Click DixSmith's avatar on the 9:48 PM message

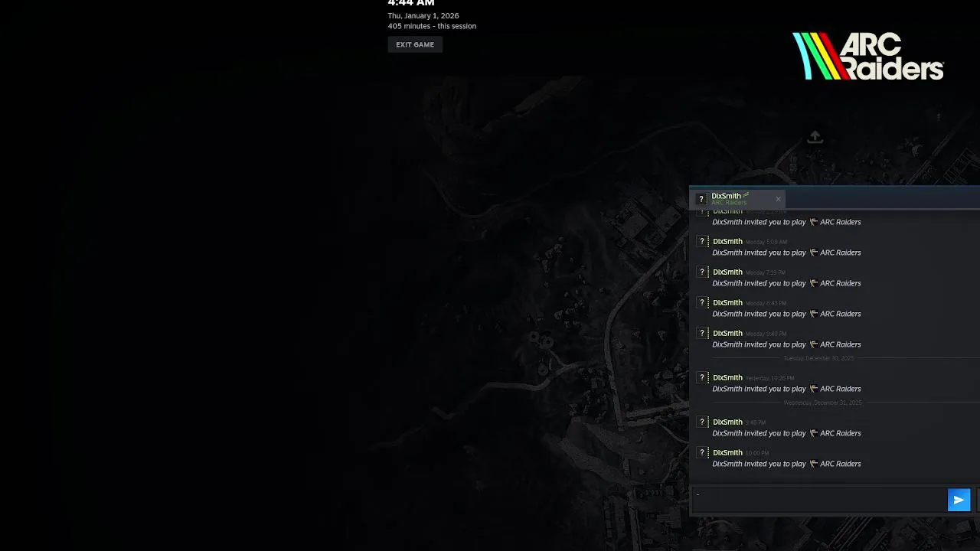[x=701, y=422]
